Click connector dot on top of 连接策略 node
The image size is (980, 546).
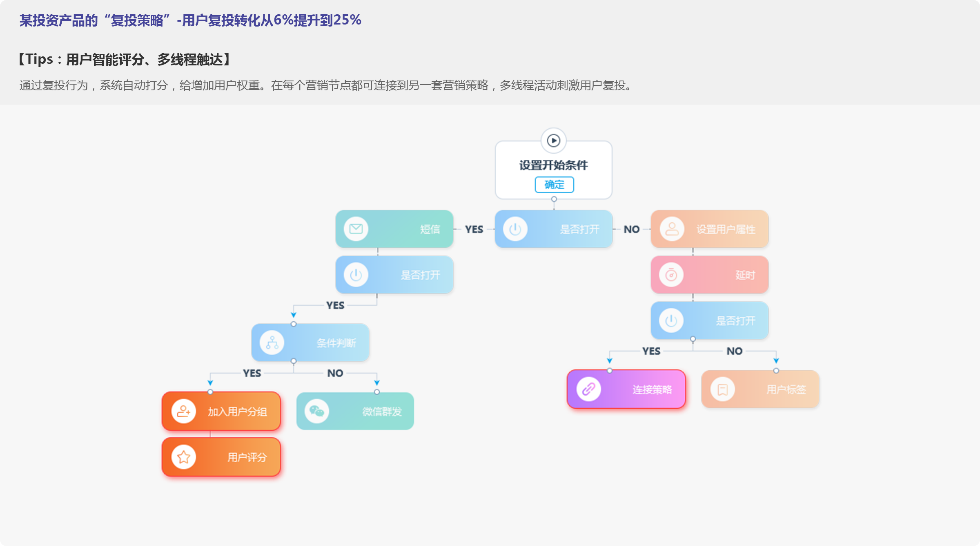[x=609, y=371]
